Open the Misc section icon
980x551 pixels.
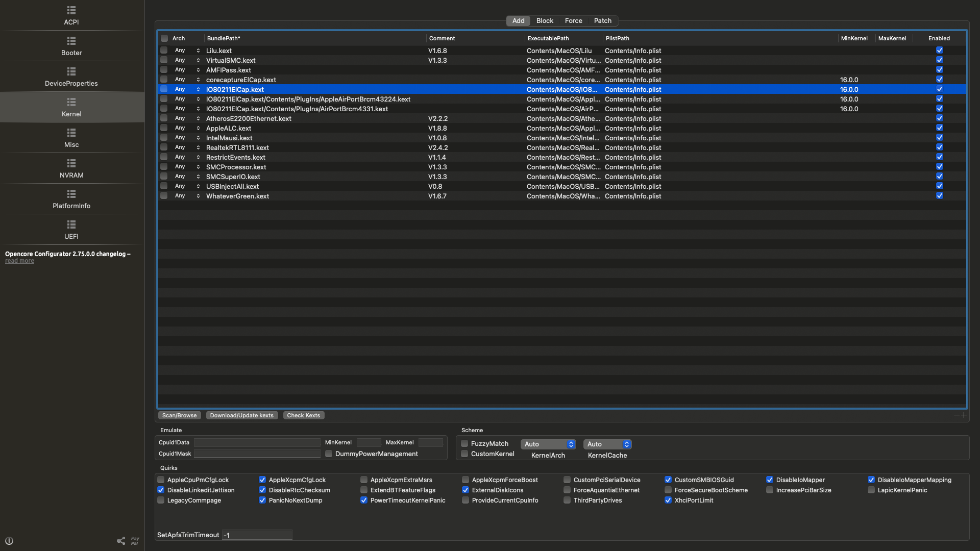[x=71, y=133]
